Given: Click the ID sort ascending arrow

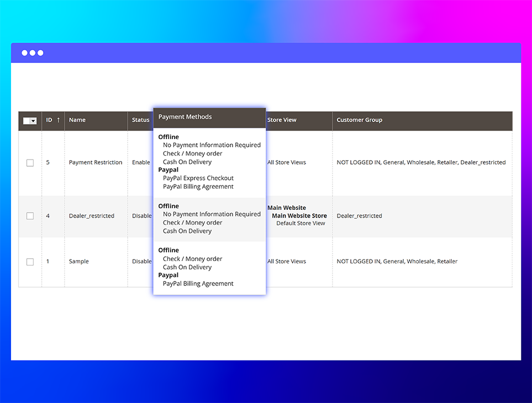Looking at the screenshot, I should pos(59,120).
